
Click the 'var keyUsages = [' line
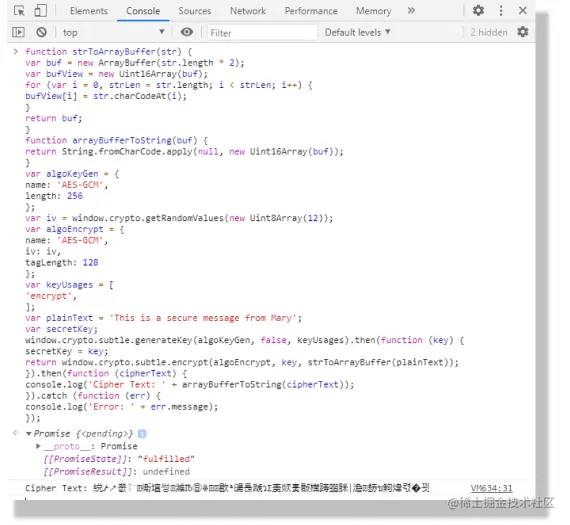(x=69, y=285)
